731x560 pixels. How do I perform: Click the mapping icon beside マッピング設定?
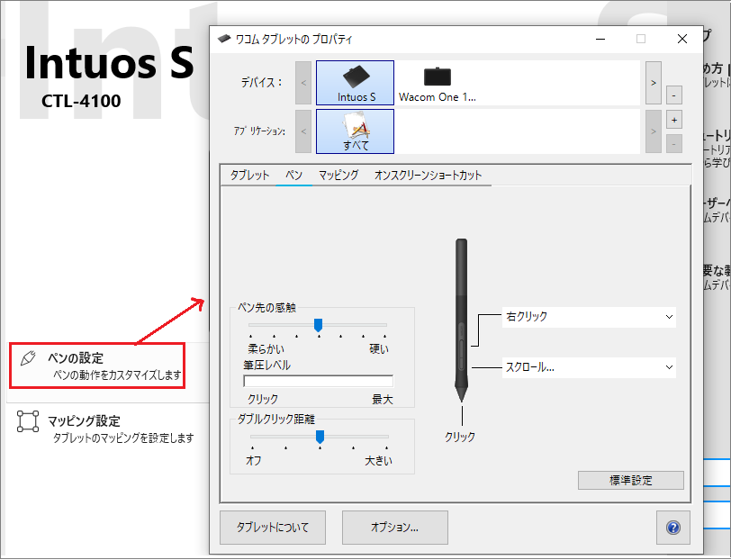(28, 421)
